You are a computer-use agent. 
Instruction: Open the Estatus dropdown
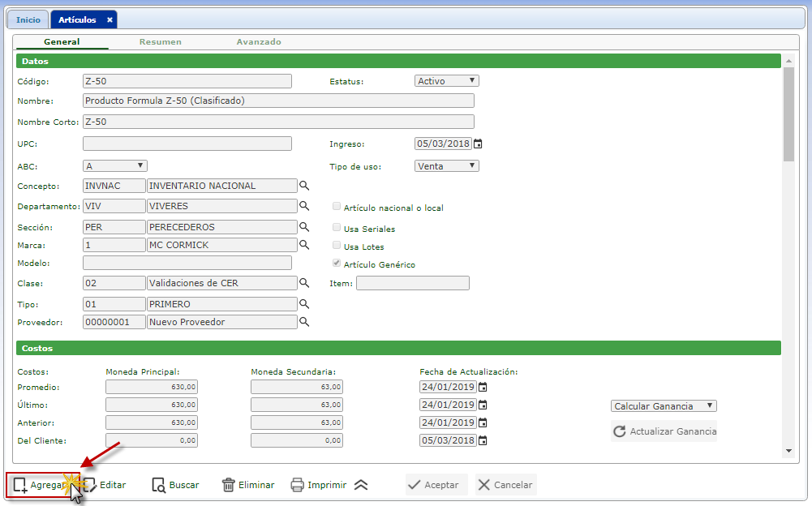(x=446, y=81)
